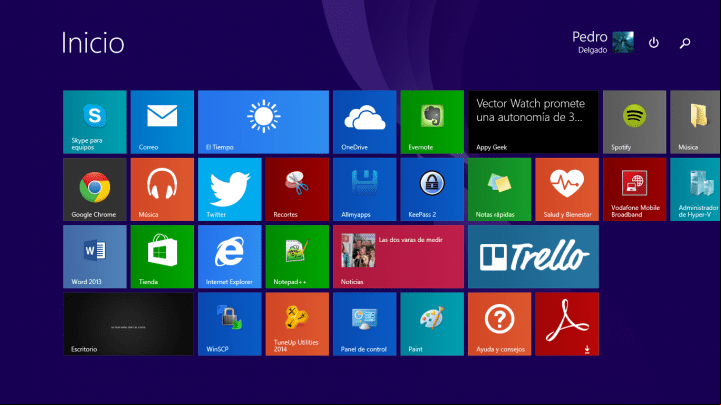This screenshot has height=405, width=721.
Task: Click the user avatar picture
Action: click(623, 42)
